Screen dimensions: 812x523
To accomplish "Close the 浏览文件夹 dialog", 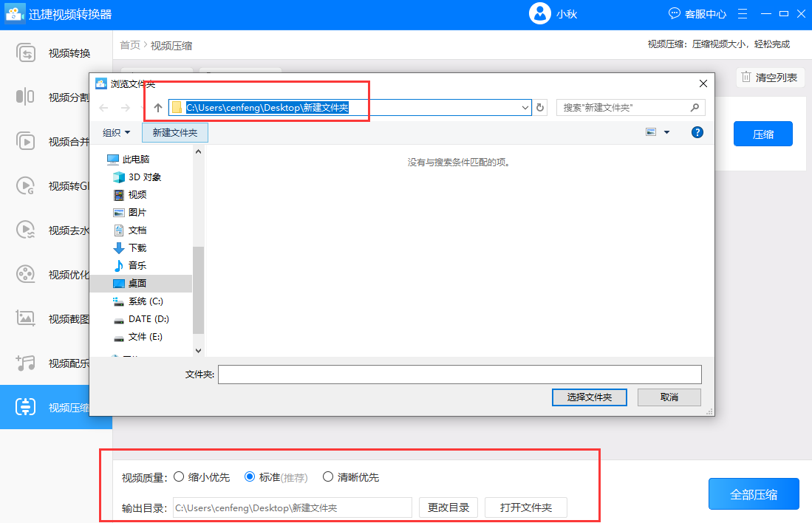I will point(703,83).
